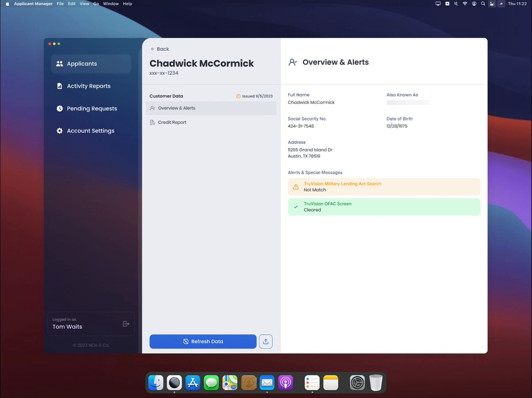Open the File menu

click(x=60, y=4)
